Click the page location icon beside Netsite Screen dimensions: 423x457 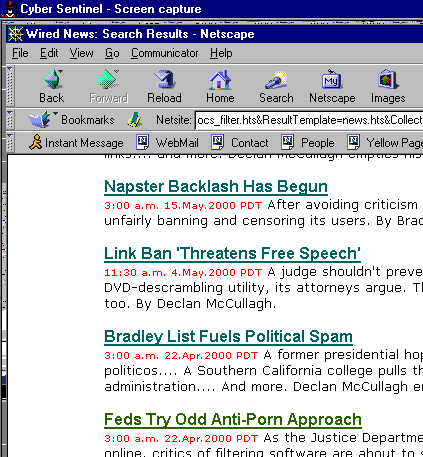tap(135, 120)
